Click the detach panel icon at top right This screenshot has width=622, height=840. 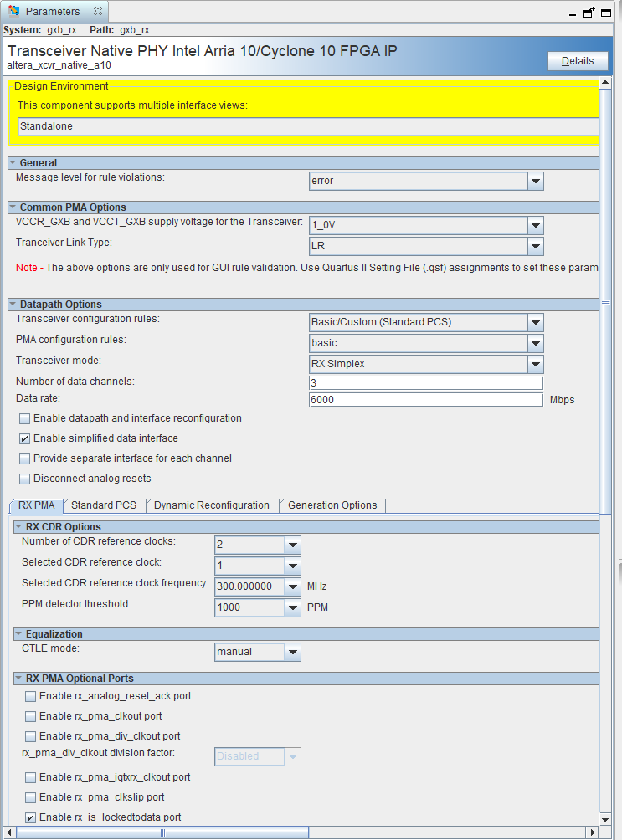(589, 13)
